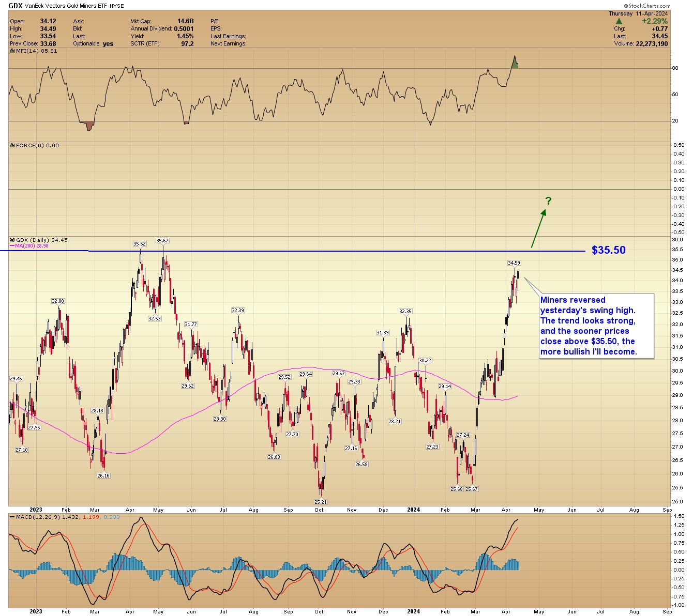693x616 pixels.
Task: Click the 32.35 price label
Action: pyautogui.click(x=405, y=312)
